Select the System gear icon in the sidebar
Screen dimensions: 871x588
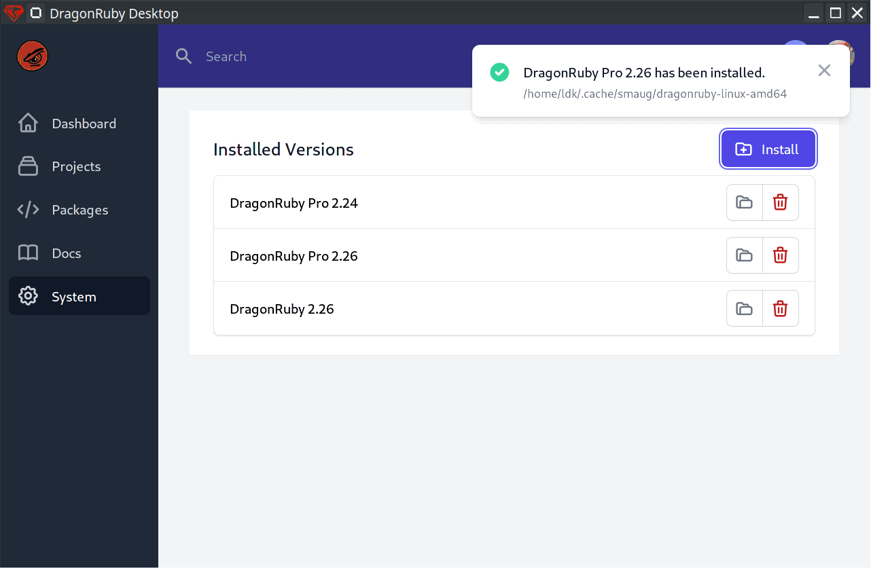click(28, 295)
